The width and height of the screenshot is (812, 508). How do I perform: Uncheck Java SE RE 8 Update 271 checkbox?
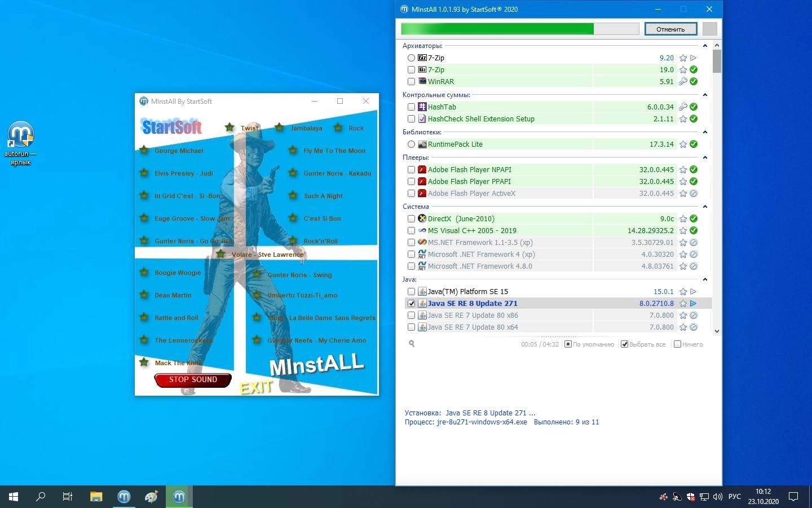(412, 303)
